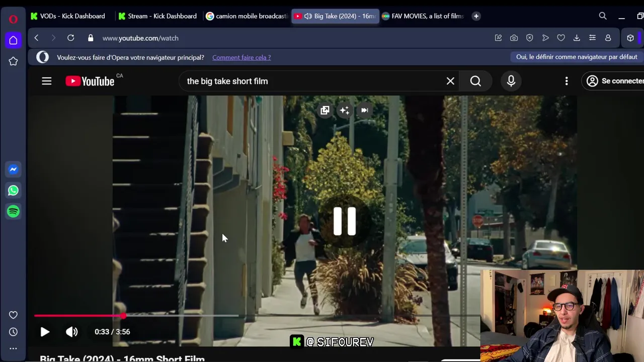Open extensions cube icon
Image resolution: width=644 pixels, height=362 pixels.
click(x=630, y=38)
